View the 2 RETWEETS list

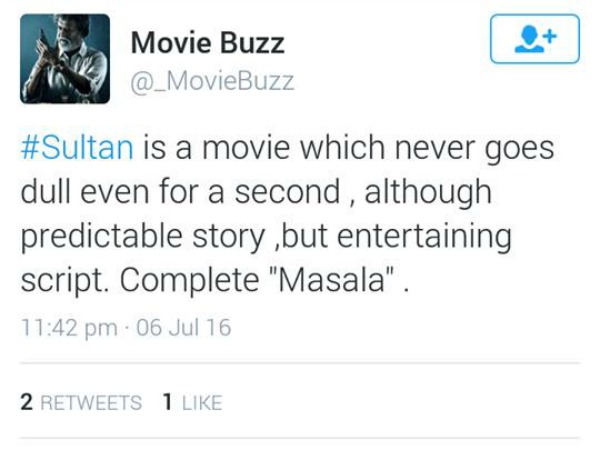[81, 403]
